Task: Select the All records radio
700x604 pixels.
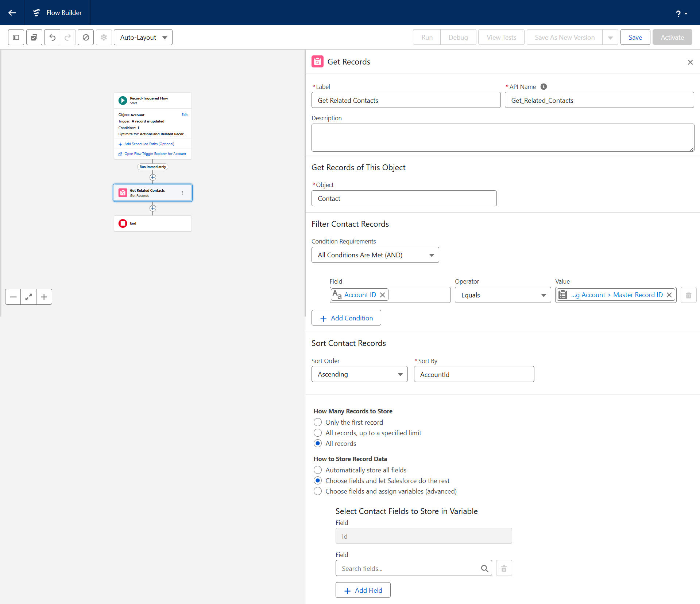Action: tap(318, 443)
